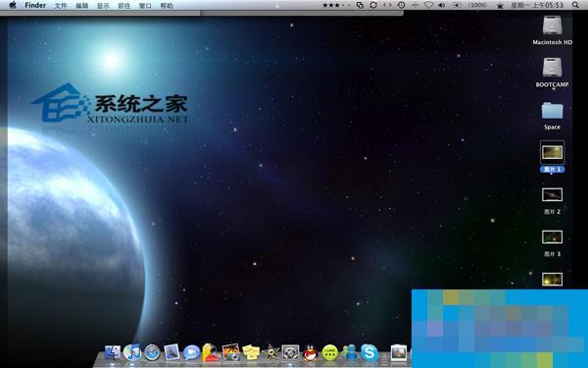Open the input source flag icon
Viewport: 588px width, 368px height.
pos(500,6)
